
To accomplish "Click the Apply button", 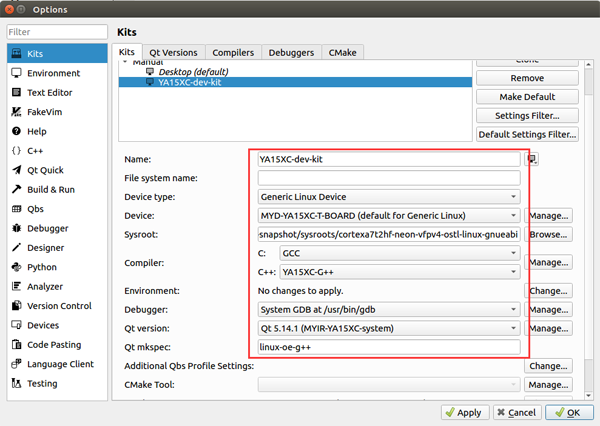I will point(465,412).
